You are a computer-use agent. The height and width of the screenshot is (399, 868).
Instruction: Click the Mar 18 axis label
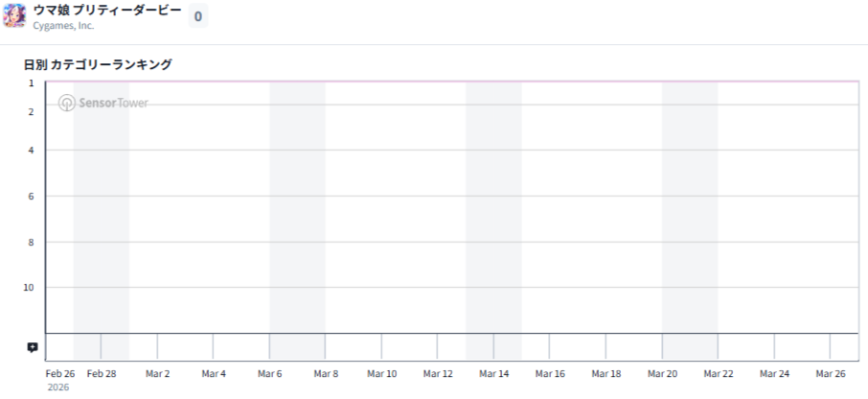pos(605,373)
